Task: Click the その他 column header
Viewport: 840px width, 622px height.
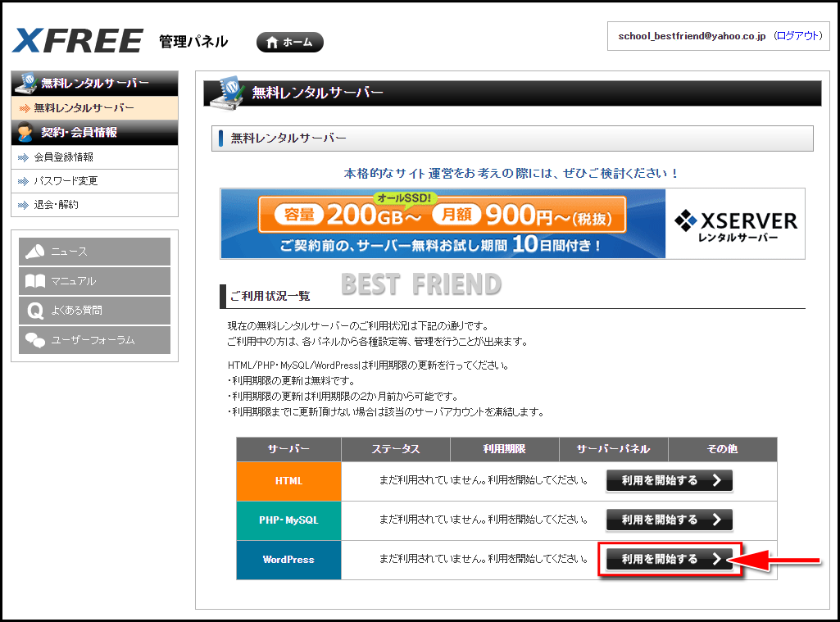Action: coord(723,449)
